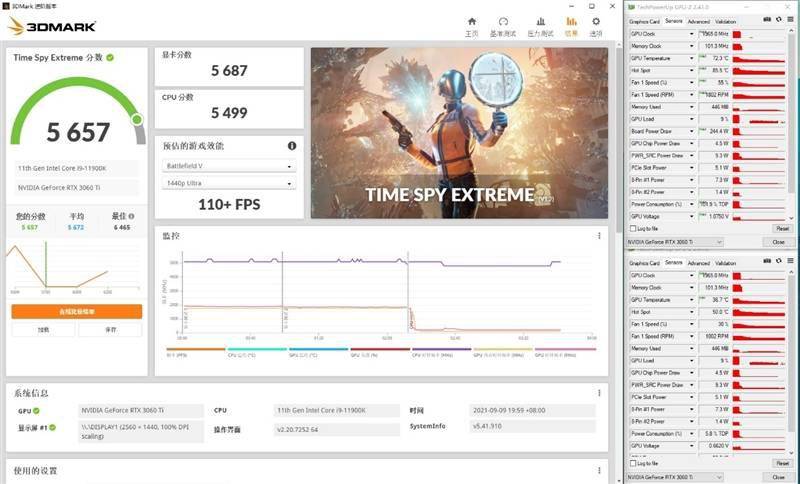Screen dimensions: 800x484
Task: Open the Battlefield V game dropdown
Action: 229,166
